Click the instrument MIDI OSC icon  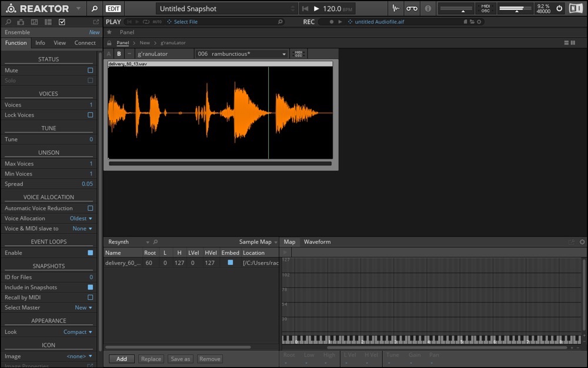coord(299,54)
